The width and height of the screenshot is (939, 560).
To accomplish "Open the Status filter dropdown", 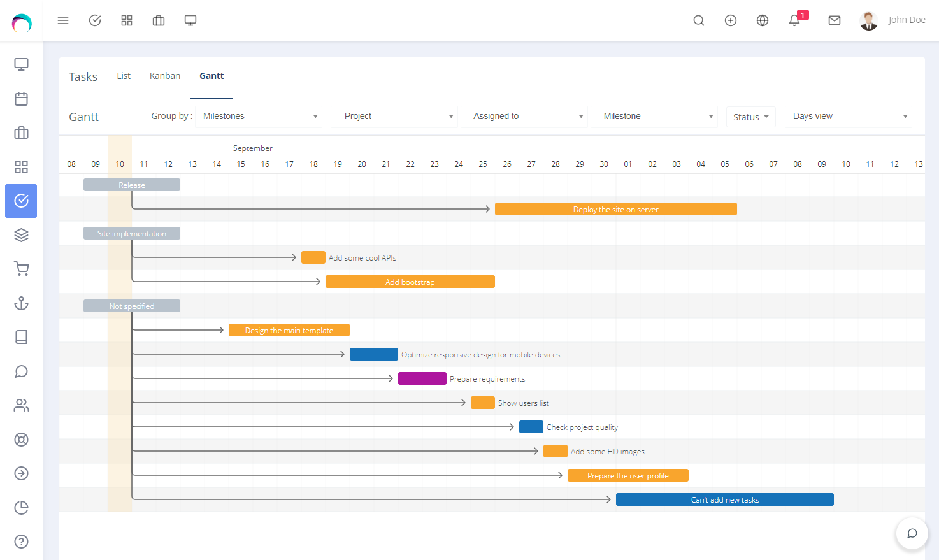I will pyautogui.click(x=750, y=116).
